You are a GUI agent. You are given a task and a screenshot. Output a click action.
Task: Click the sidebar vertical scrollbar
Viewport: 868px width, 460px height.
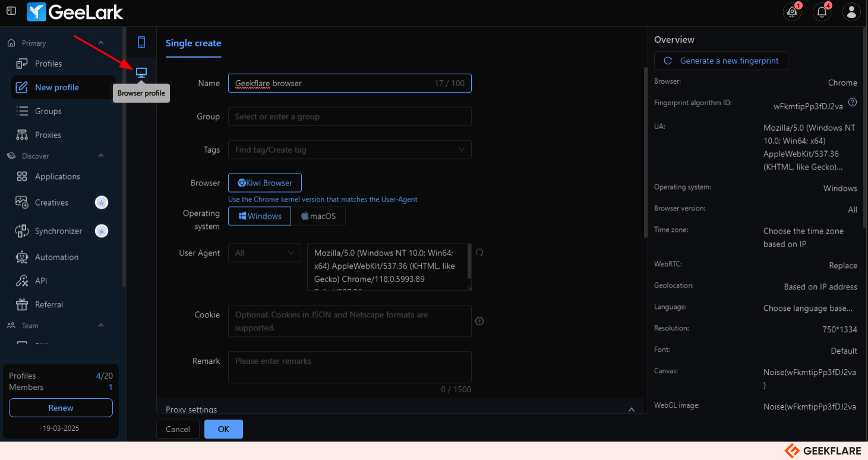(x=124, y=157)
